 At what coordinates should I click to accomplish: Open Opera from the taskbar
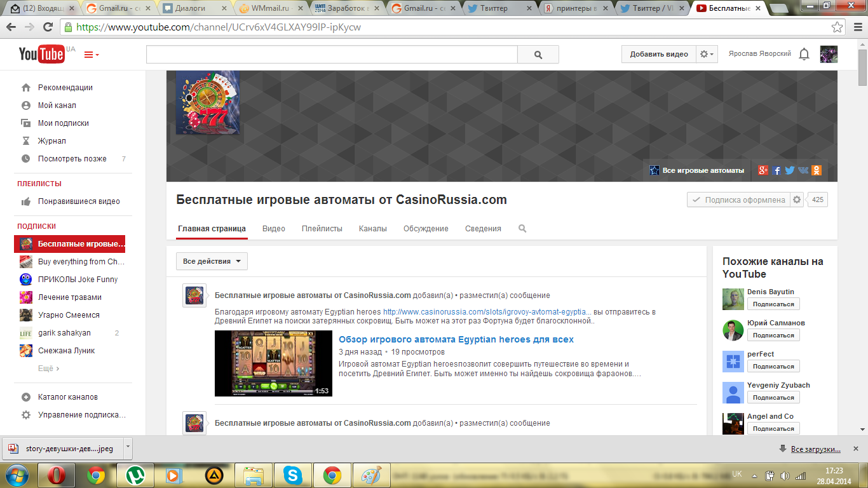click(x=57, y=475)
